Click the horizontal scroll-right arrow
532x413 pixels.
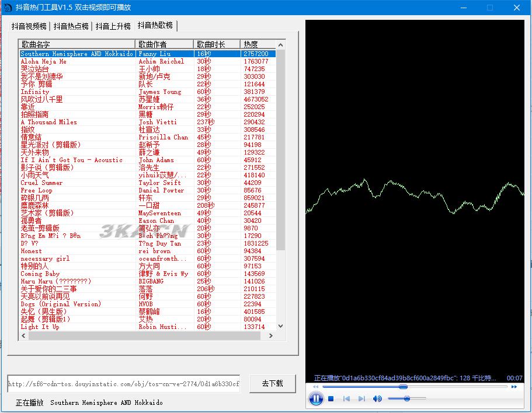point(270,336)
